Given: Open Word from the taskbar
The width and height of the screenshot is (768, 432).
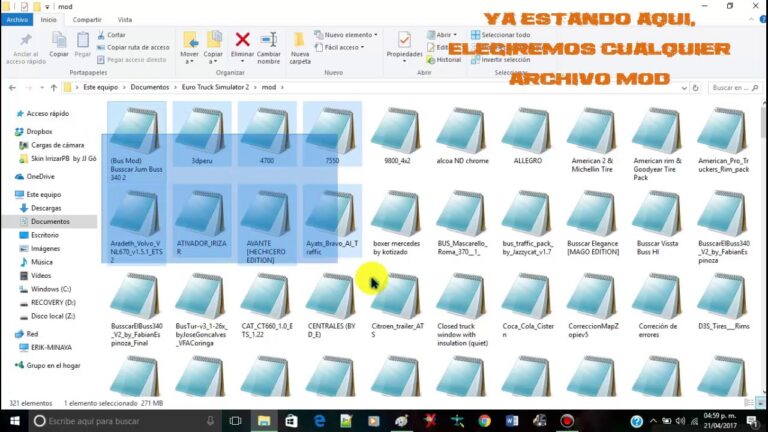Looking at the screenshot, I should (x=512, y=421).
